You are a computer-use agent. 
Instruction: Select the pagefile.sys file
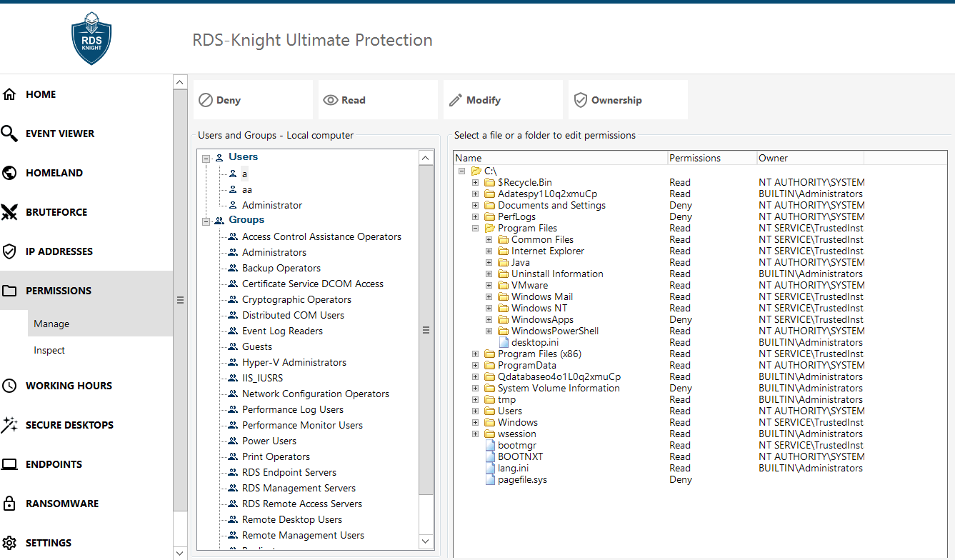(522, 480)
